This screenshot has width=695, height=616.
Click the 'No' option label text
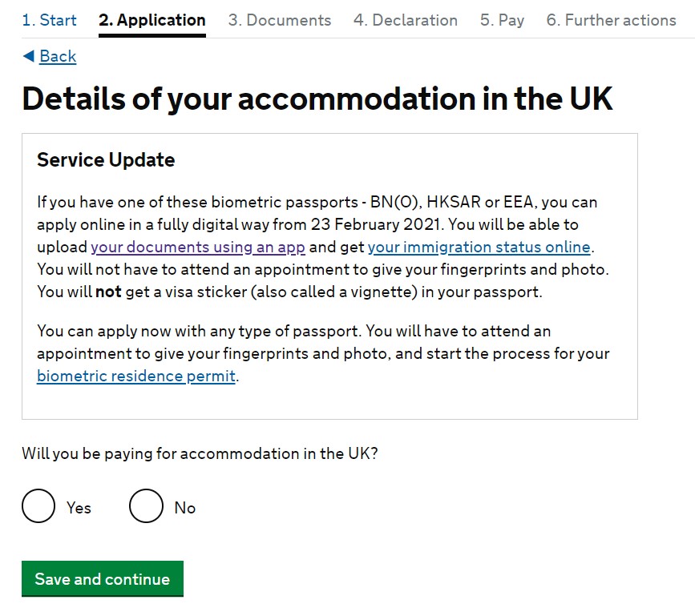click(185, 508)
